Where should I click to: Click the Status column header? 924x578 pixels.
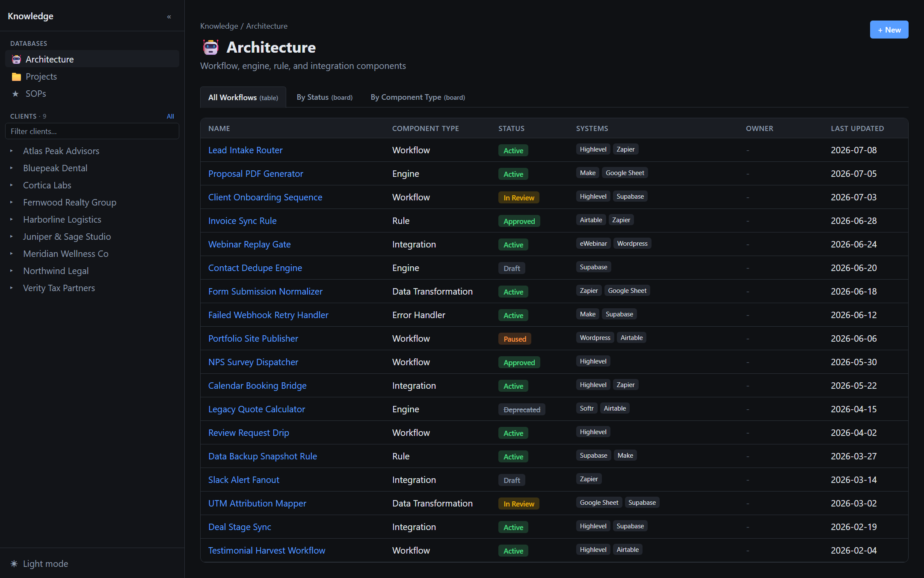(x=511, y=128)
